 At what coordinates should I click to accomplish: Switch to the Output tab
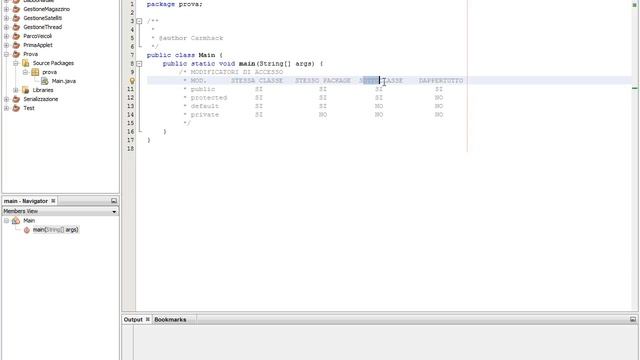click(x=133, y=319)
